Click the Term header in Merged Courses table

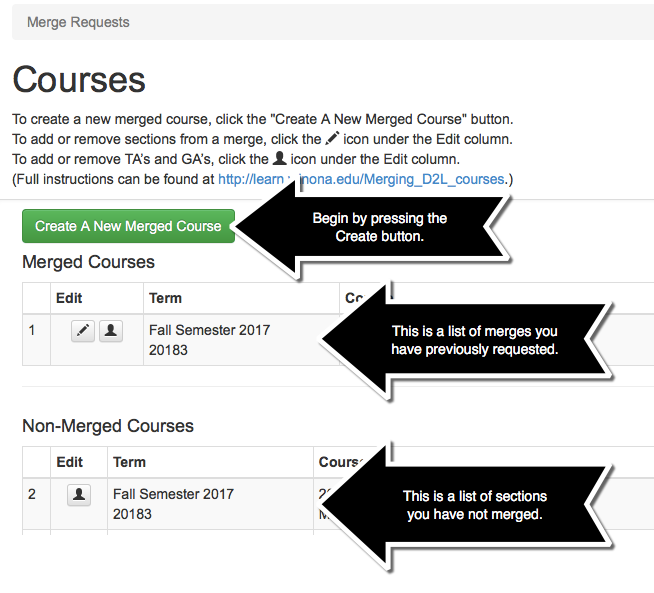pyautogui.click(x=166, y=298)
